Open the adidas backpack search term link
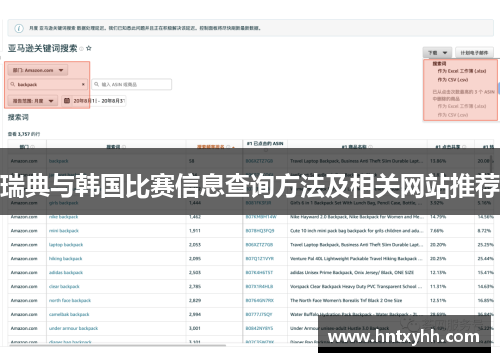This screenshot has height=362, width=500. (66, 273)
